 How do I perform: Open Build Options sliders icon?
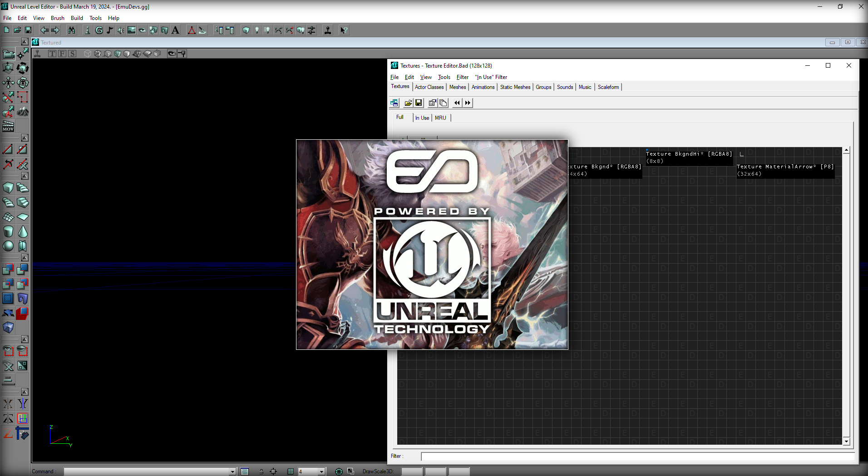(x=311, y=30)
